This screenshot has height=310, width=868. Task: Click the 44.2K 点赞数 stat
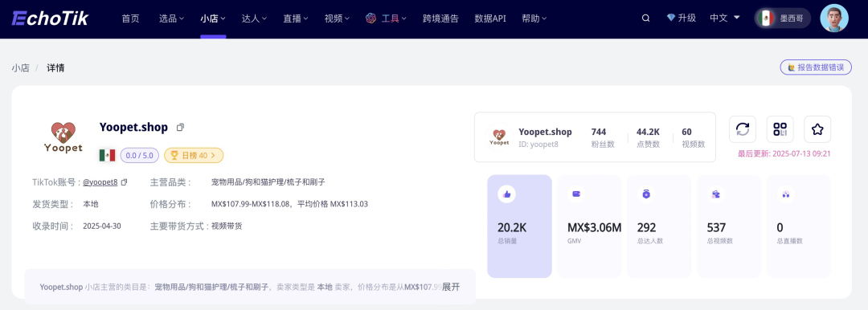tap(649, 138)
